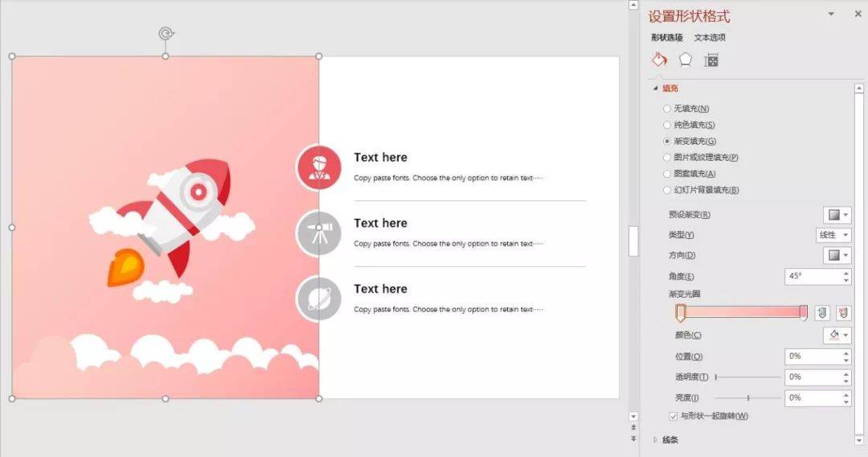Decrease the 位置 value with down arrow
868x457 pixels.
[845, 360]
